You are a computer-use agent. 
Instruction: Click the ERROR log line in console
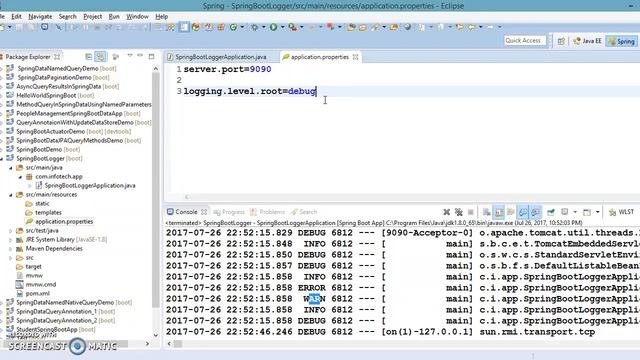point(402,288)
